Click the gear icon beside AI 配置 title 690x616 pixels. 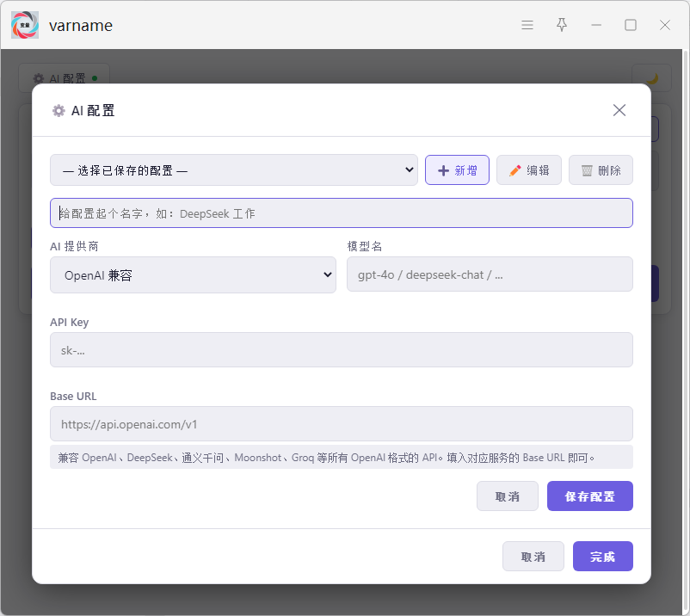pos(59,111)
